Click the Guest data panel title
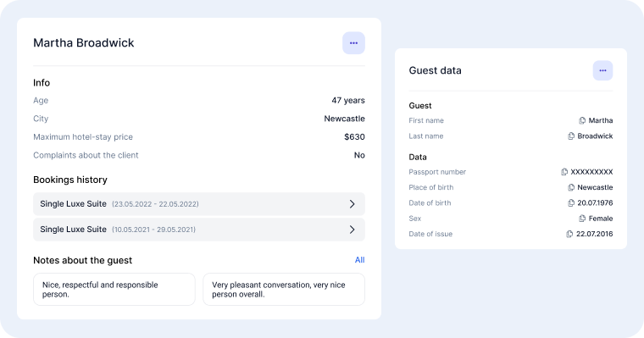 pos(435,70)
